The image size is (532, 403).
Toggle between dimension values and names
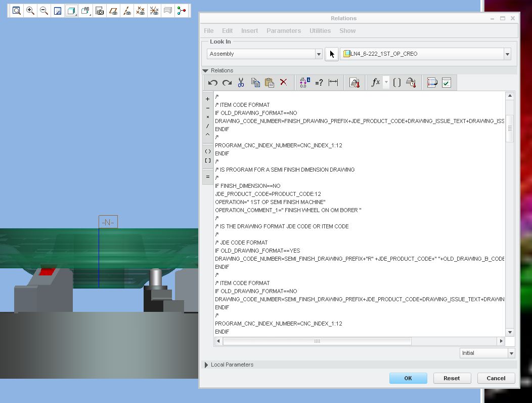(304, 83)
